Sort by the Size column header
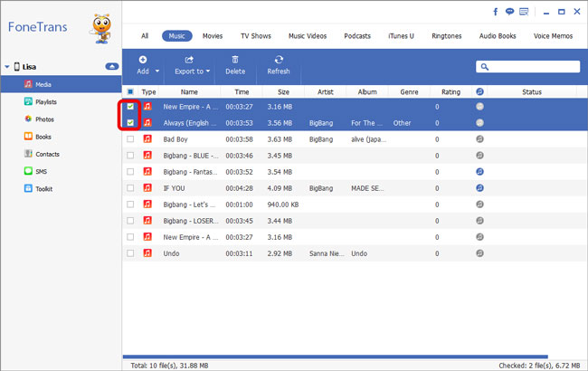 pos(283,92)
